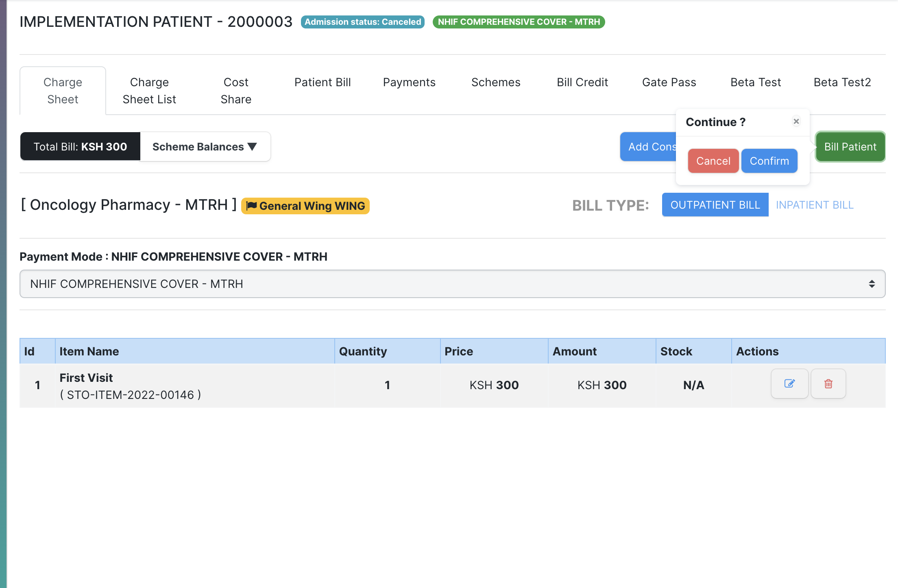The height and width of the screenshot is (588, 898).
Task: Click the Quantity column header
Action: [x=387, y=351]
